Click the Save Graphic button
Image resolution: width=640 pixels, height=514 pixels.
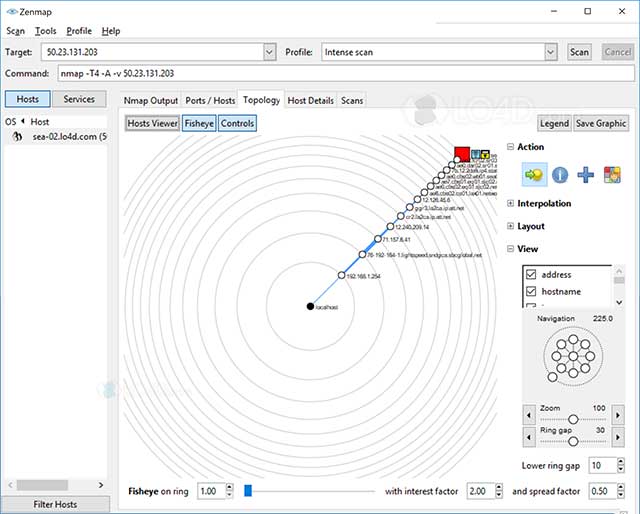coord(601,123)
